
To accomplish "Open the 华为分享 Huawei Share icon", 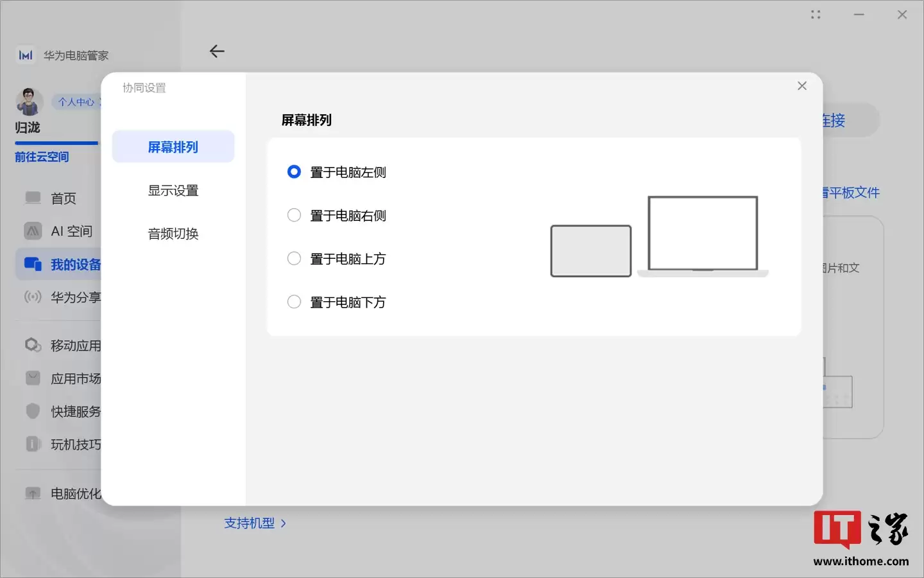I will (x=32, y=297).
